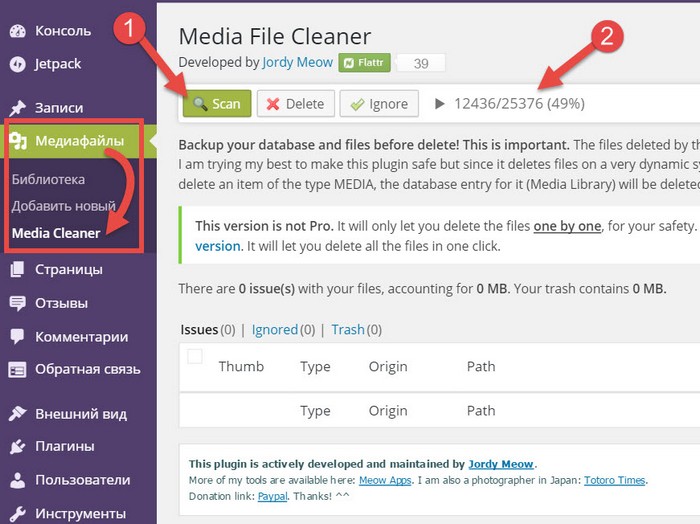
Task: Click the Пользователи person icon
Action: point(18,480)
